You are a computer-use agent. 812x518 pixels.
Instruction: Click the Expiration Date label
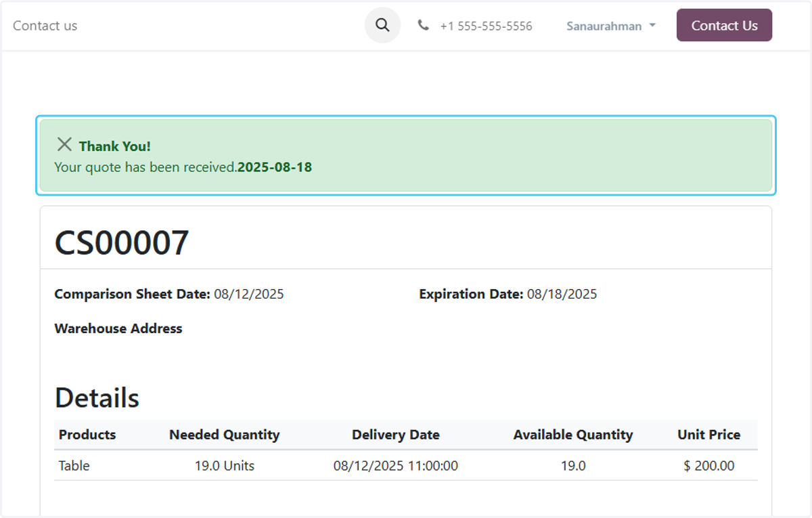pyautogui.click(x=471, y=294)
